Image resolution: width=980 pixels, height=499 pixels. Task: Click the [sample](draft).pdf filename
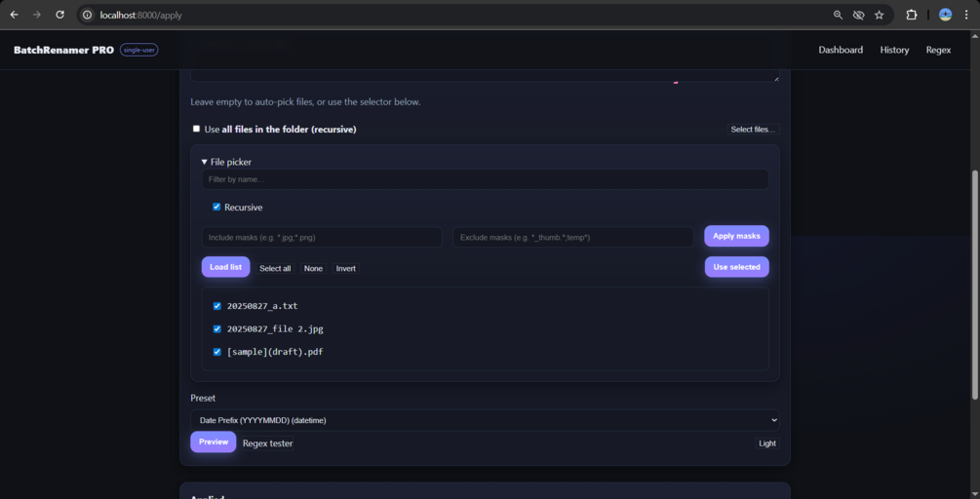(275, 352)
